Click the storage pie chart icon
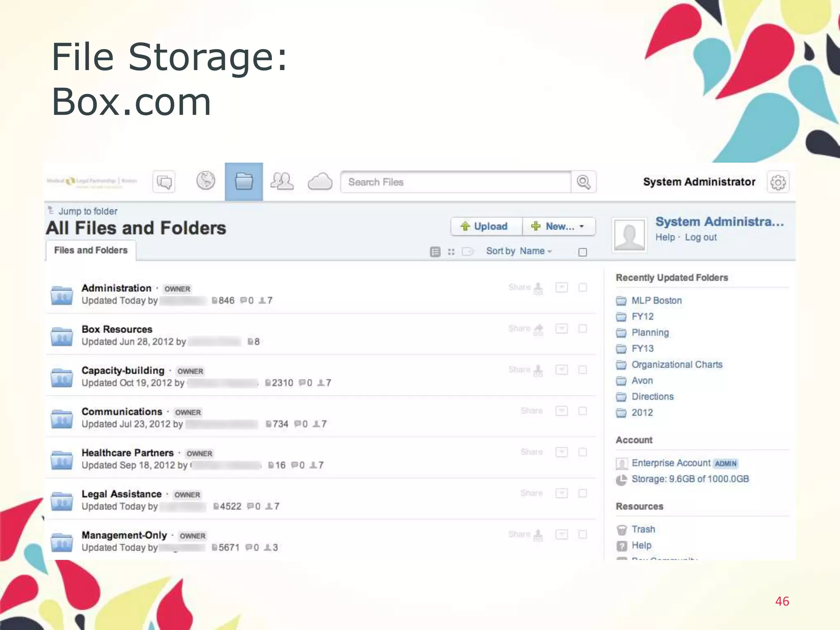The image size is (840, 630). pyautogui.click(x=622, y=479)
